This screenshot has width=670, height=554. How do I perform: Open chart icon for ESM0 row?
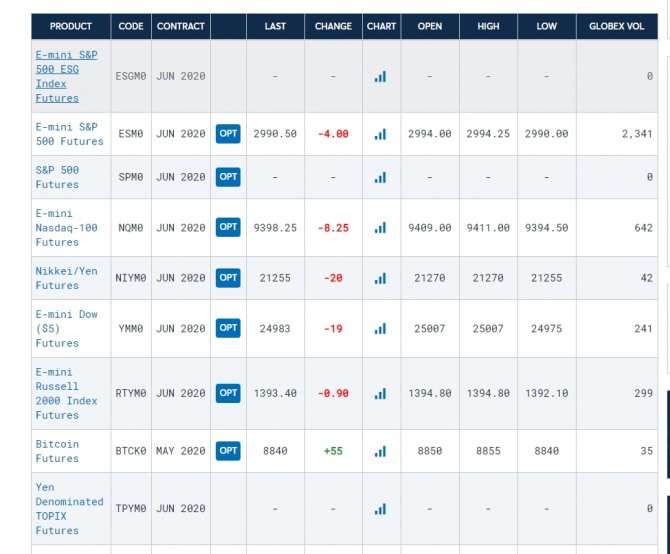(x=380, y=134)
